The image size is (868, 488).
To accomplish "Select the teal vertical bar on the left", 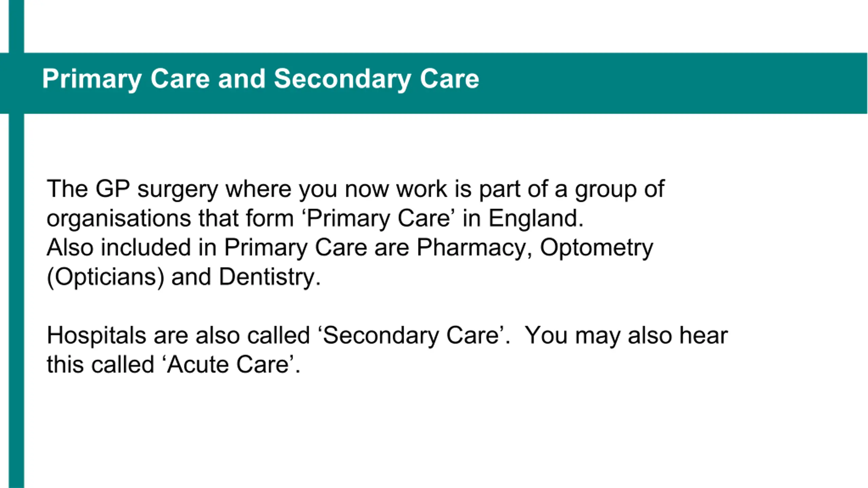I will pos(16,244).
